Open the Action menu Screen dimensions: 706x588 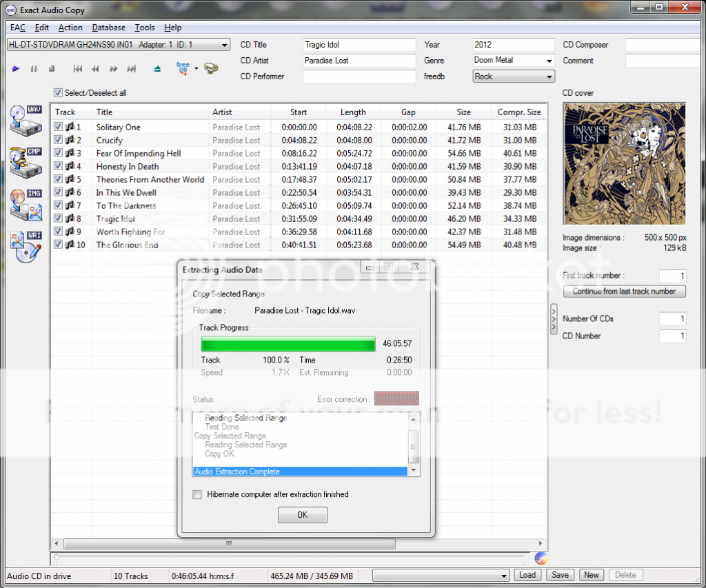pyautogui.click(x=70, y=28)
